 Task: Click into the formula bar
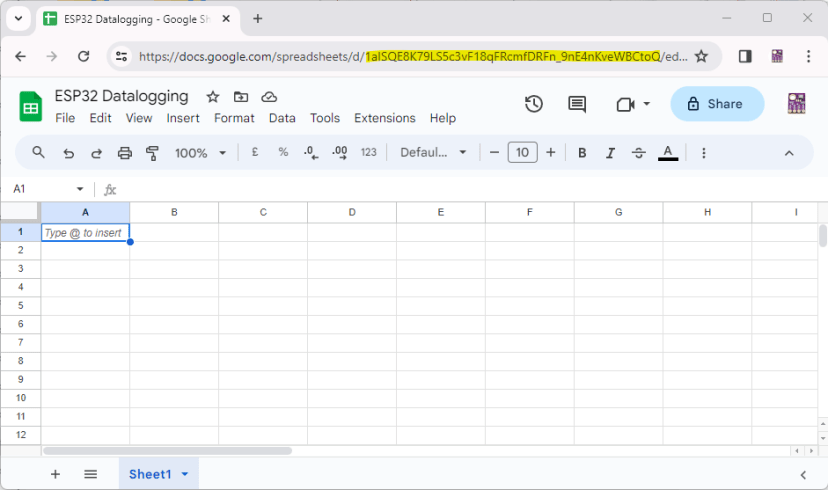point(470,190)
